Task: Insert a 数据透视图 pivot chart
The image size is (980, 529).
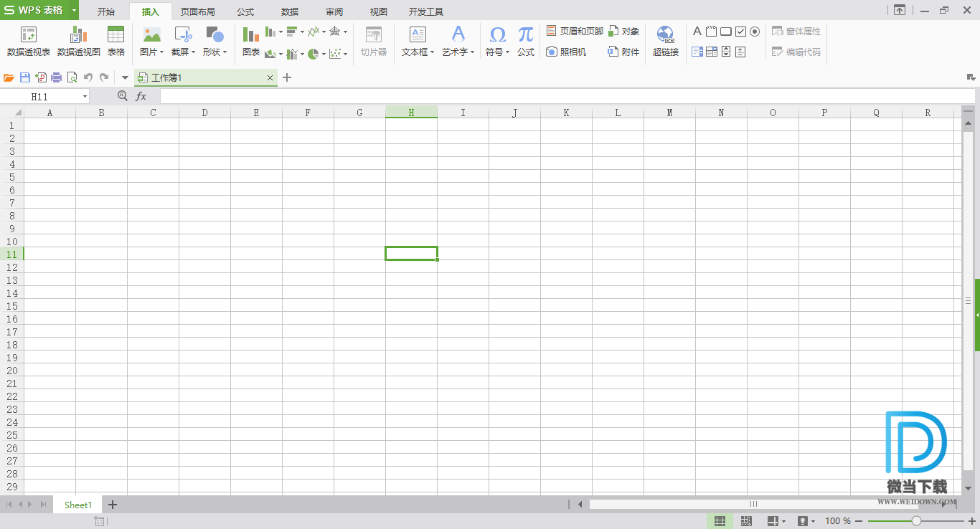Action: click(79, 42)
